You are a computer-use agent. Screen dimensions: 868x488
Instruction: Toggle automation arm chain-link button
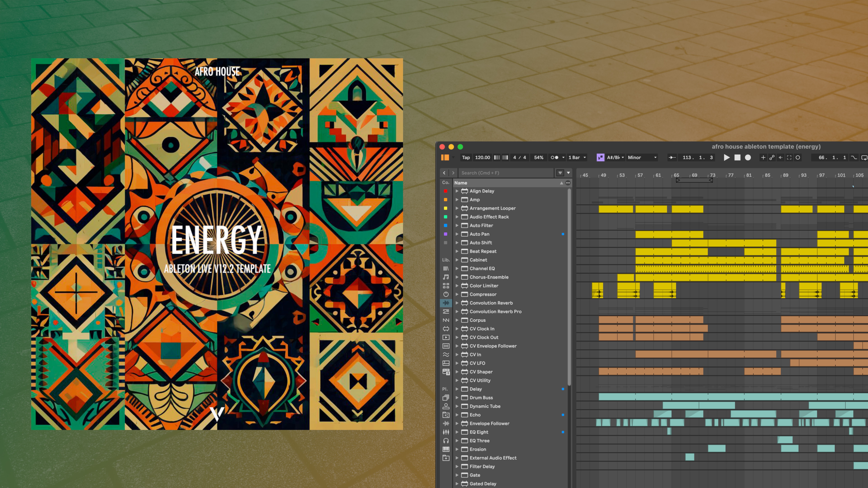click(772, 158)
